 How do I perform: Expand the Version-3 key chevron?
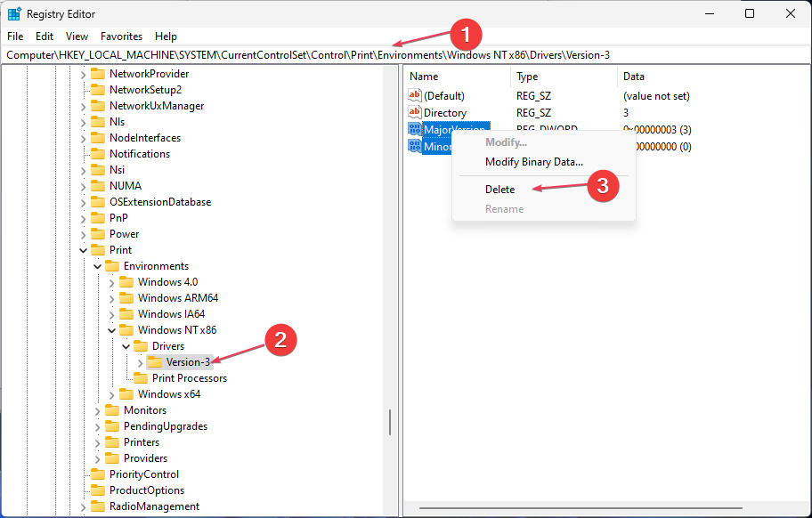coord(140,362)
